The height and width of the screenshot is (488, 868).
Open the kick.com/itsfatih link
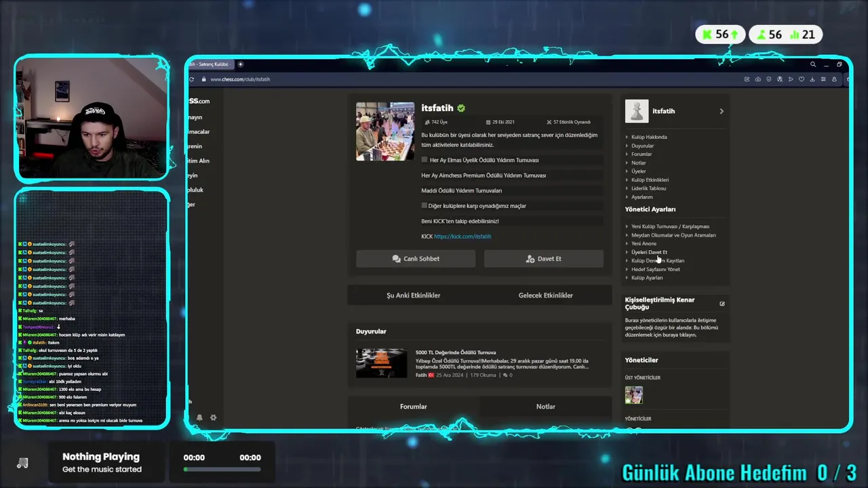click(462, 237)
